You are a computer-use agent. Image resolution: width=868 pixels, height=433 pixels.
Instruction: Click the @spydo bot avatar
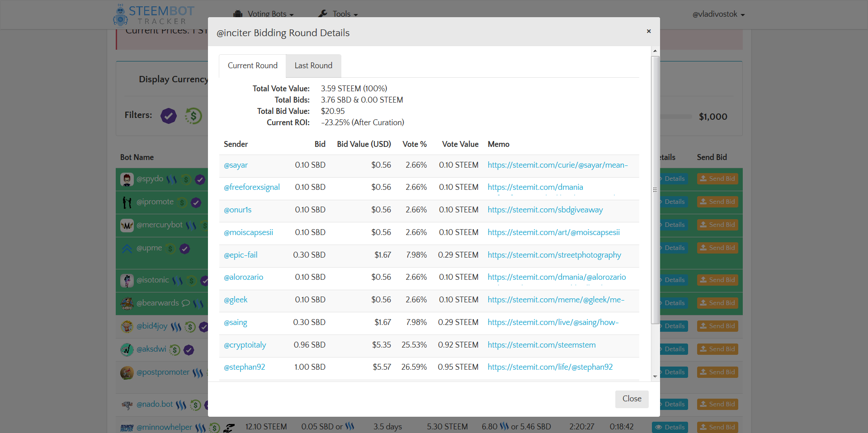click(127, 179)
